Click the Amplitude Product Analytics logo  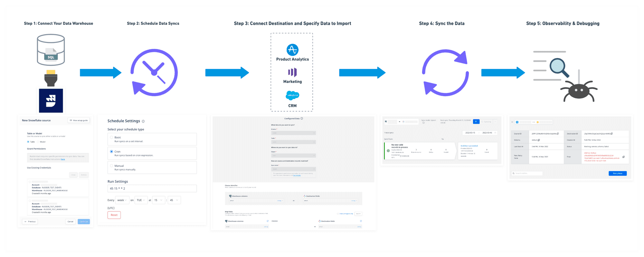pyautogui.click(x=292, y=50)
